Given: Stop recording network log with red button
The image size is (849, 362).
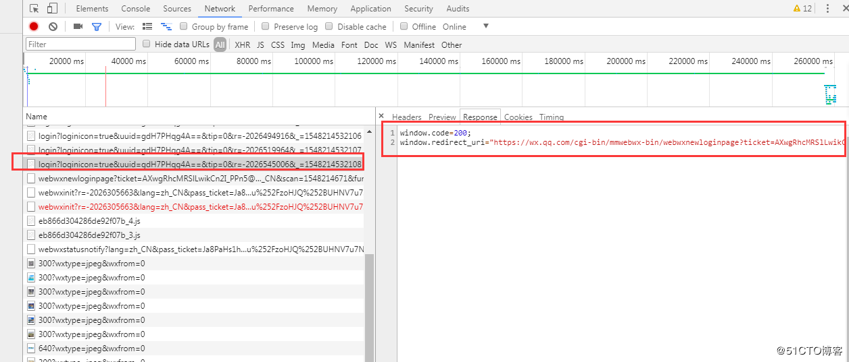Looking at the screenshot, I should click(x=34, y=27).
